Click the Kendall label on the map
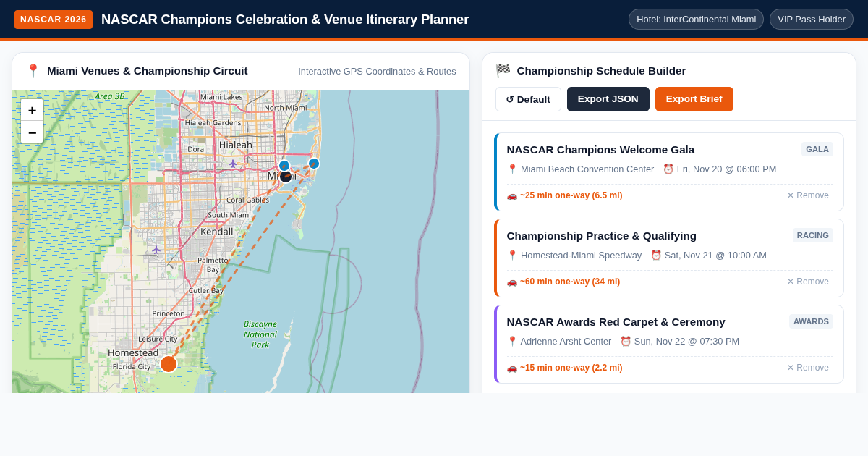This screenshot has width=868, height=456. pos(217,232)
